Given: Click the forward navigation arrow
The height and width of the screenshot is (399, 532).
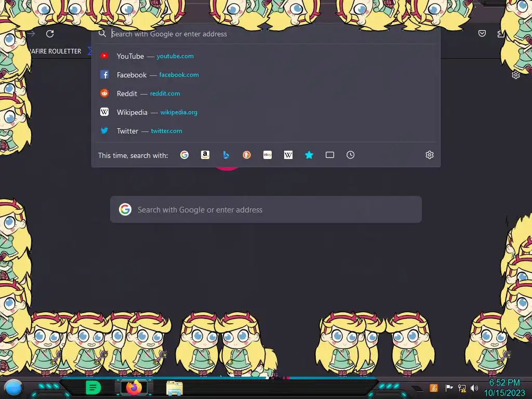Looking at the screenshot, I should pos(32,34).
